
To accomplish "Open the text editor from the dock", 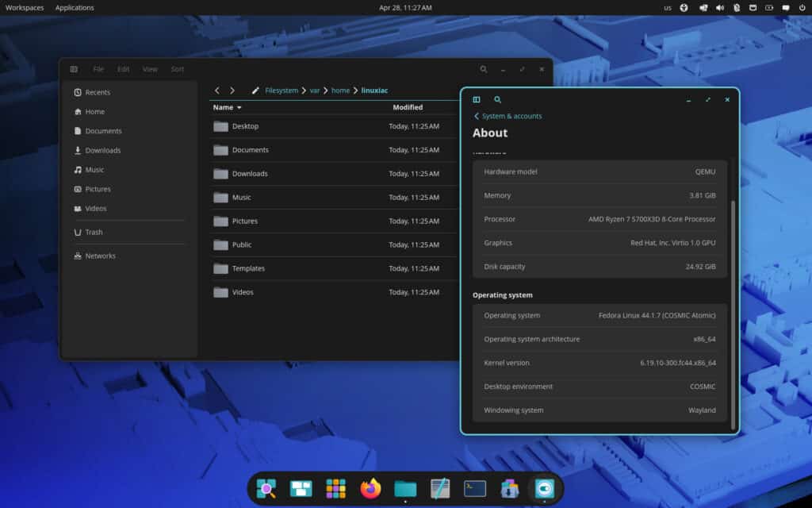I will point(441,489).
